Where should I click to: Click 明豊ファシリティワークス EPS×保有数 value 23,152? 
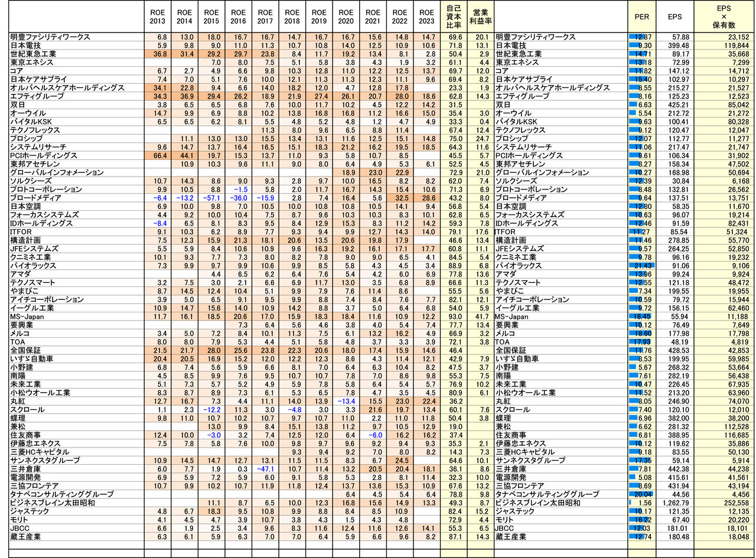tap(738, 37)
